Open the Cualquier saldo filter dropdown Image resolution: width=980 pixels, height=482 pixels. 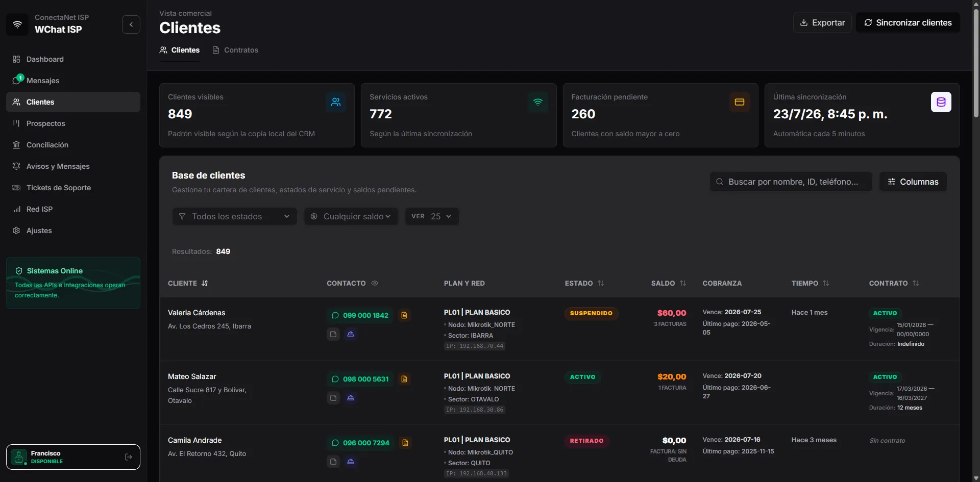351,216
